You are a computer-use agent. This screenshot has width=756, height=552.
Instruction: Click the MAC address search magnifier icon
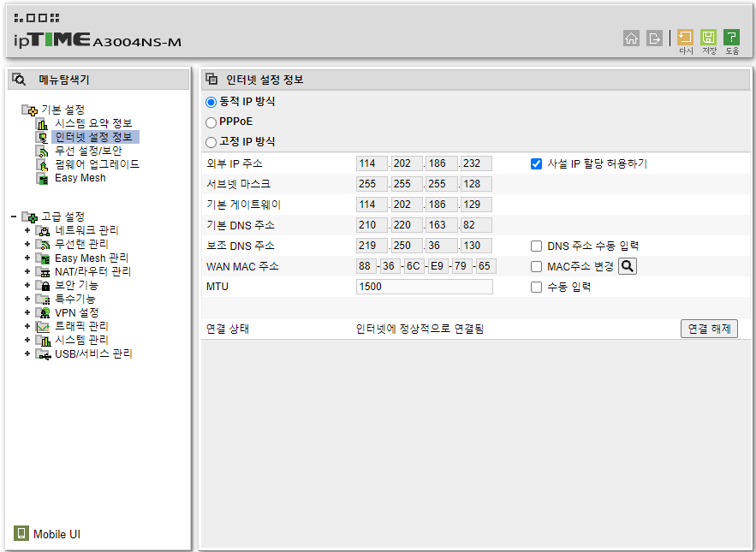pos(628,266)
